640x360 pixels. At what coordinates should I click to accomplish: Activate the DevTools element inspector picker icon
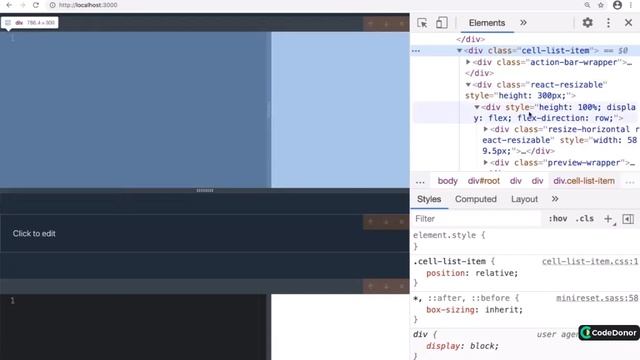pos(422,23)
